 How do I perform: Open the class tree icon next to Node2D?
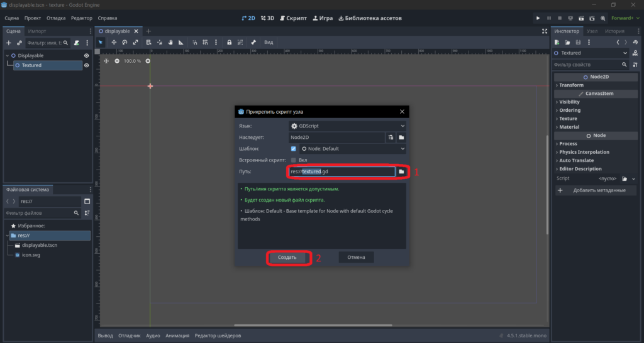(x=391, y=138)
